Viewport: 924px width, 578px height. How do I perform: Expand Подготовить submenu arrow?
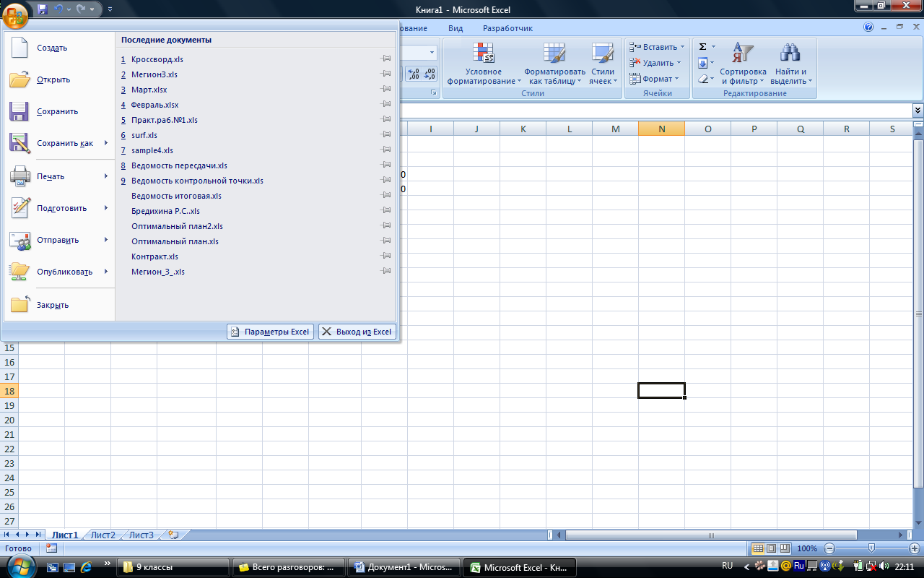tap(106, 208)
